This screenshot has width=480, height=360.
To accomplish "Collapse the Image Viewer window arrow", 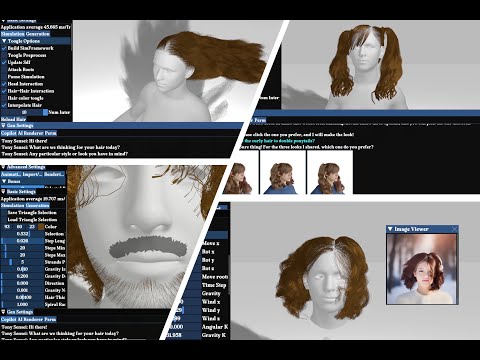I will coord(390,229).
